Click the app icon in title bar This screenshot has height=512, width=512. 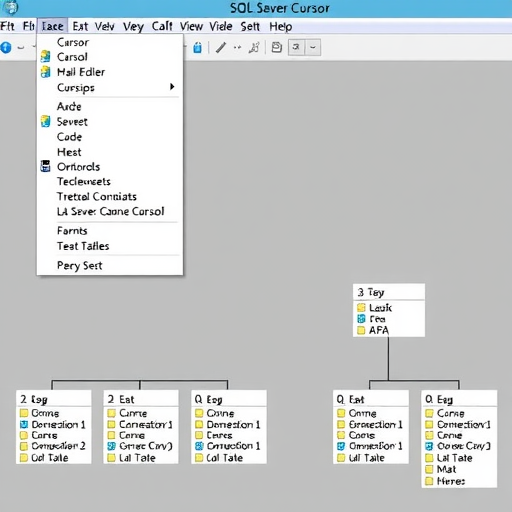11,7
